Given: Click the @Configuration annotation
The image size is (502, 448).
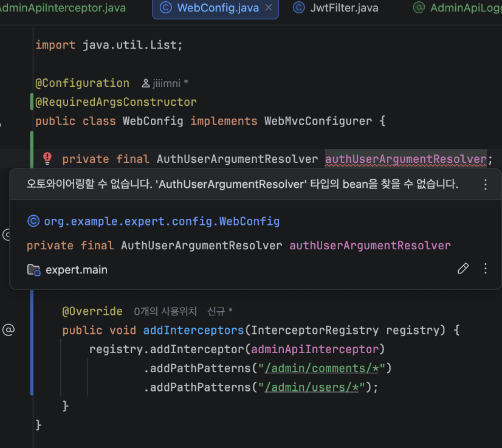Looking at the screenshot, I should 82,83.
